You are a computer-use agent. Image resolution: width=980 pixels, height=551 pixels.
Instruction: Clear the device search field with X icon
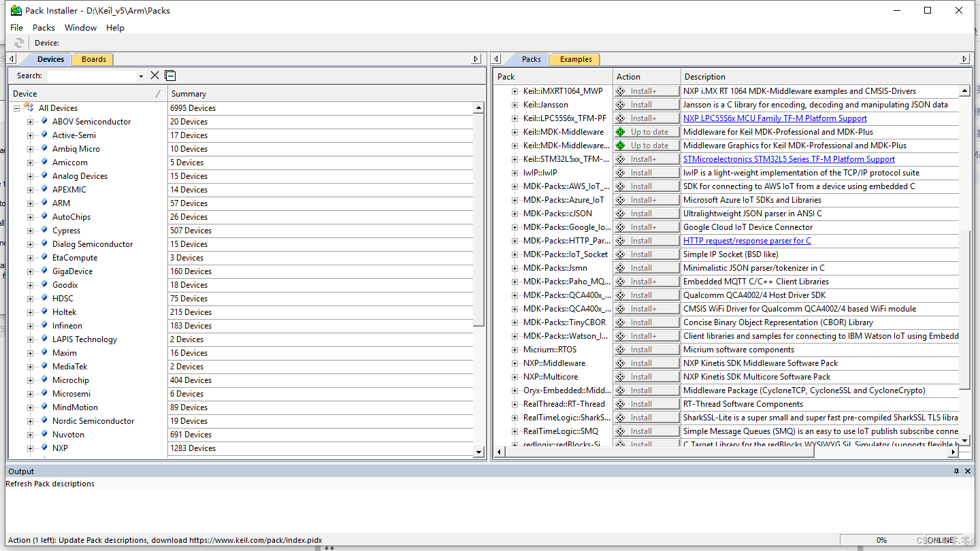point(154,76)
